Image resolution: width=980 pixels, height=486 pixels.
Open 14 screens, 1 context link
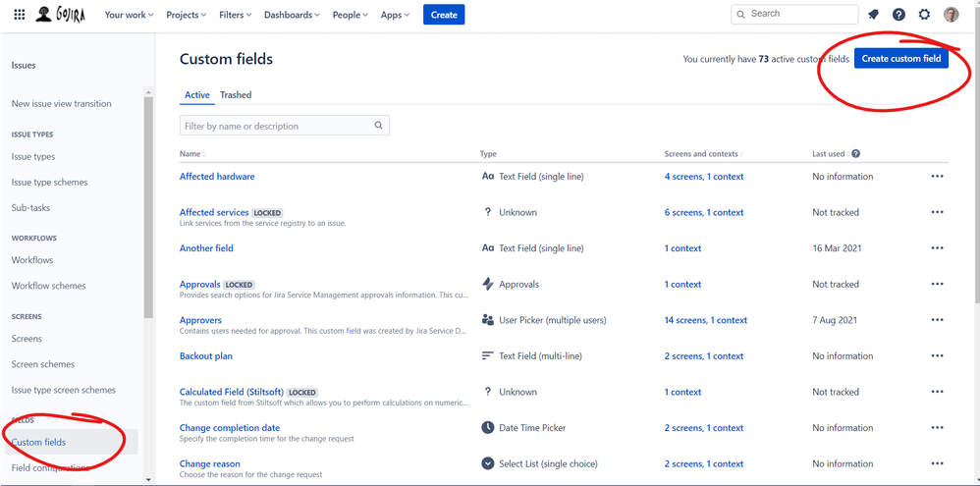(706, 320)
